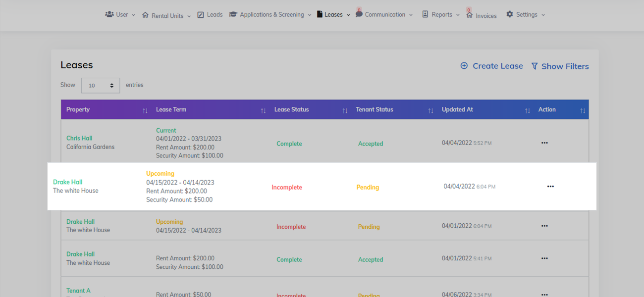The width and height of the screenshot is (644, 297).
Task: Select Leads in the navigation menu
Action: [x=214, y=14]
